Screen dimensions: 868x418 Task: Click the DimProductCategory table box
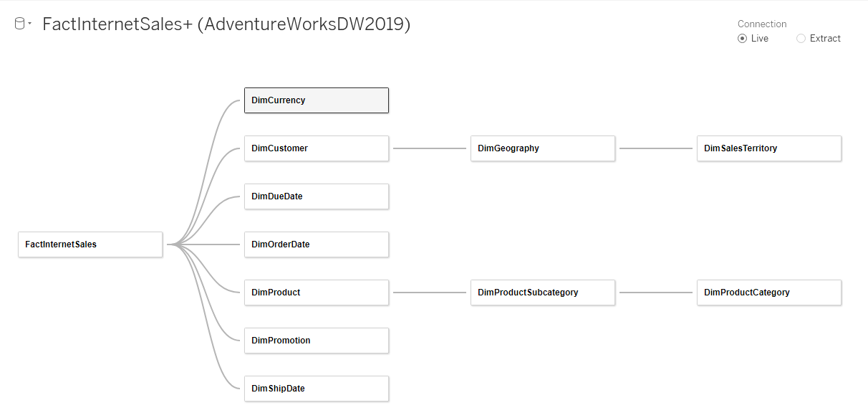[x=768, y=293]
